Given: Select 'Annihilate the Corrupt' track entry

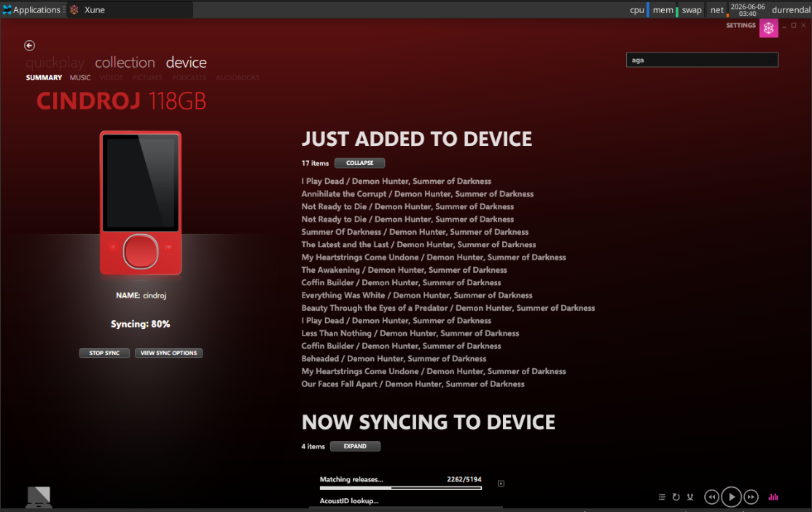Looking at the screenshot, I should (x=418, y=194).
